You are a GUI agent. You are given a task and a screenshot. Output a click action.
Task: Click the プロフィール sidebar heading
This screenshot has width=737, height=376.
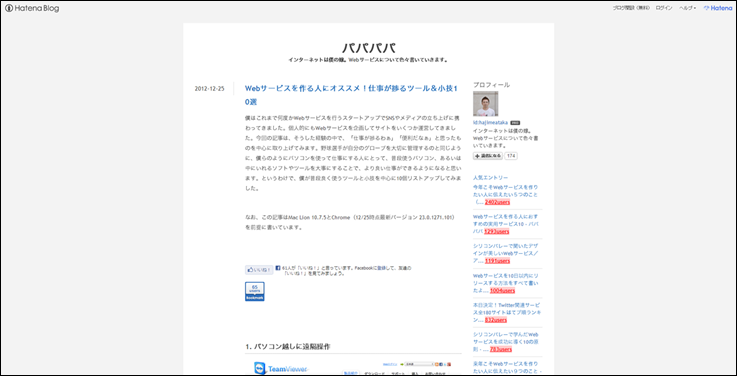pyautogui.click(x=491, y=85)
